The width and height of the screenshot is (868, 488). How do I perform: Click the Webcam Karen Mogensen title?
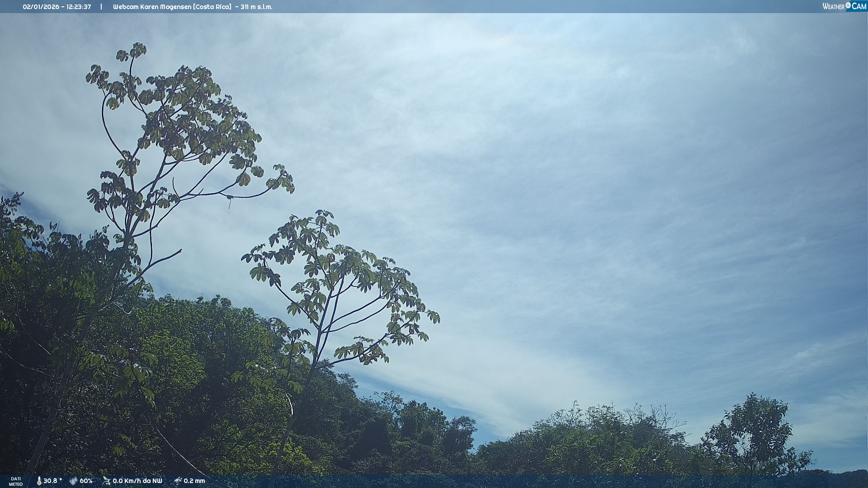tap(152, 7)
